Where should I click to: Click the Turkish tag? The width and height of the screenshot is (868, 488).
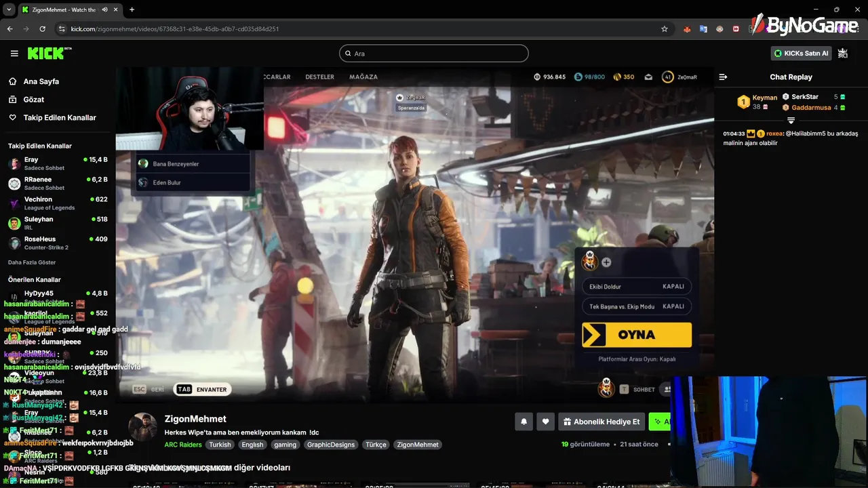pos(220,445)
